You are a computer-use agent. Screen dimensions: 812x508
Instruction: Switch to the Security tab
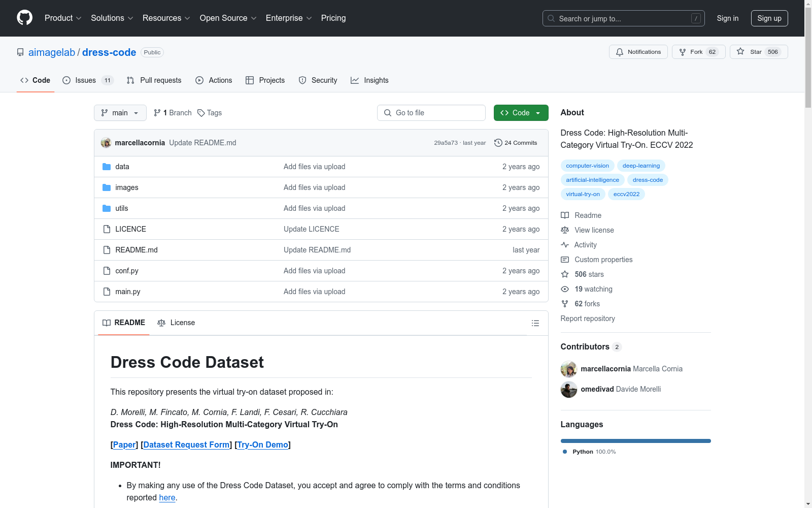318,80
